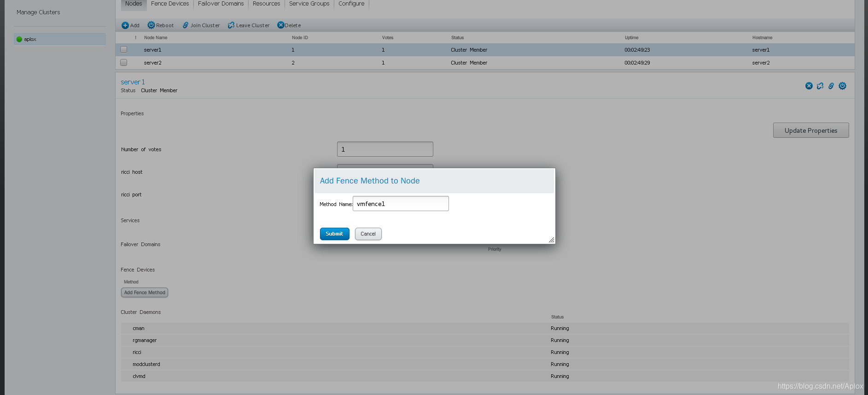Click the Hostname column header
This screenshot has height=395, width=868.
[762, 38]
